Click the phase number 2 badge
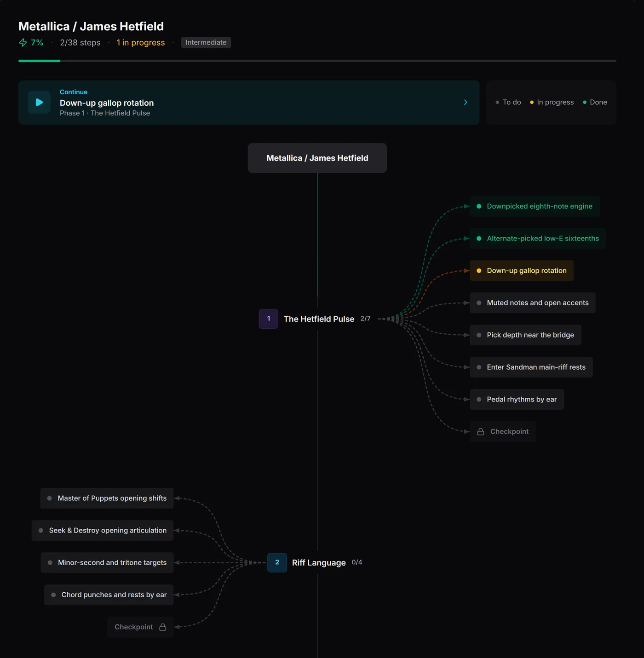644x658 pixels. [277, 562]
